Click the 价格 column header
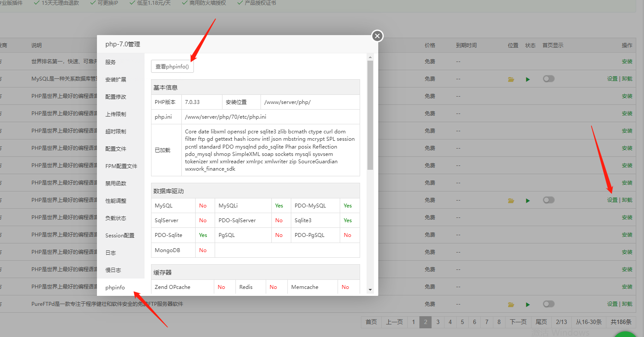 (x=430, y=45)
